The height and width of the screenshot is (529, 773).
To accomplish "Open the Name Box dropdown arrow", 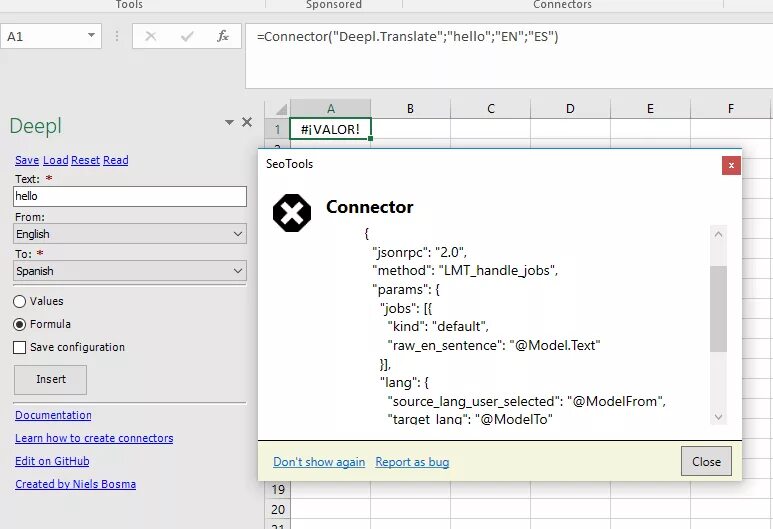I will (x=91, y=35).
